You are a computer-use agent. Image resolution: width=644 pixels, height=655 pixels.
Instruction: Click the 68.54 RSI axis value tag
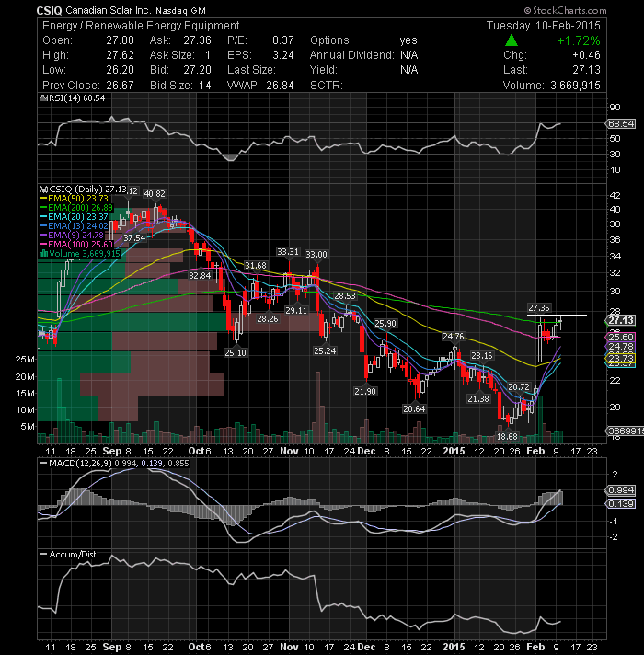click(621, 123)
